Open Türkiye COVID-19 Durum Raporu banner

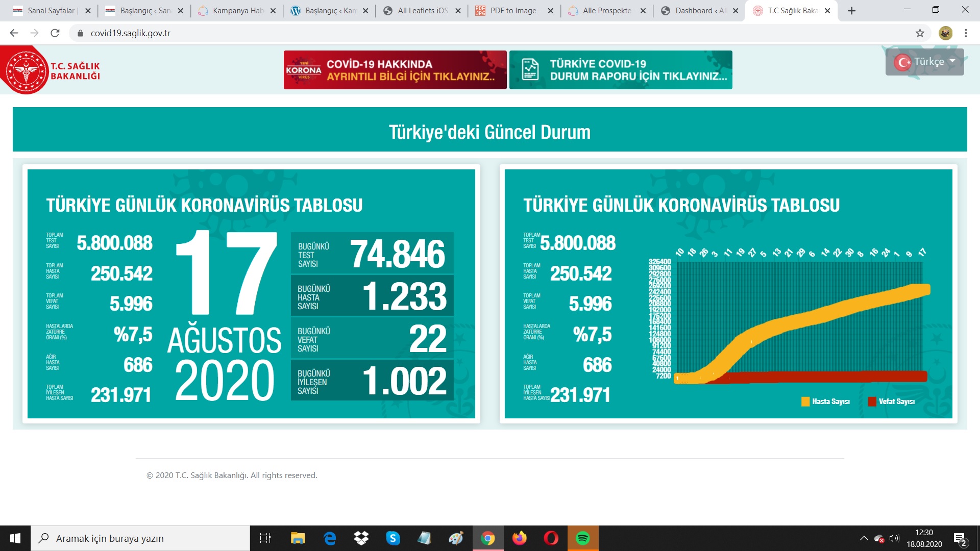coord(621,70)
